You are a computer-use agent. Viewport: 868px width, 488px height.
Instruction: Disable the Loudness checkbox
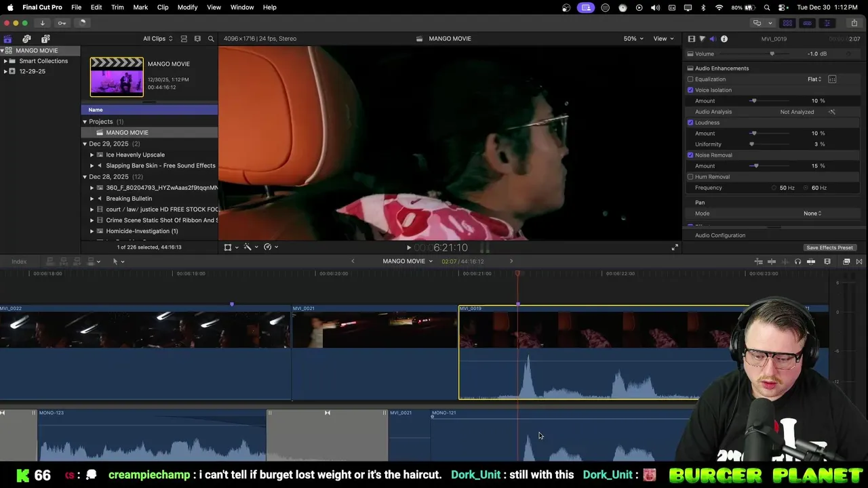[x=690, y=123]
